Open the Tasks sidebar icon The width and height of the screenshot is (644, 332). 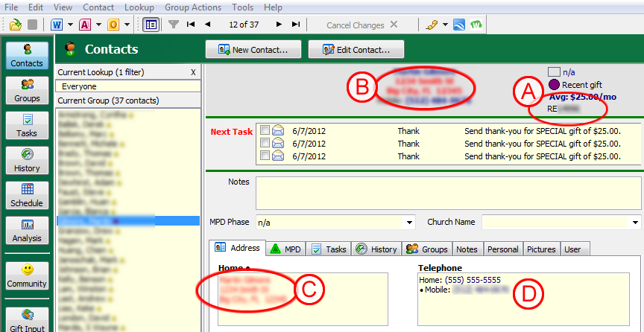[27, 124]
